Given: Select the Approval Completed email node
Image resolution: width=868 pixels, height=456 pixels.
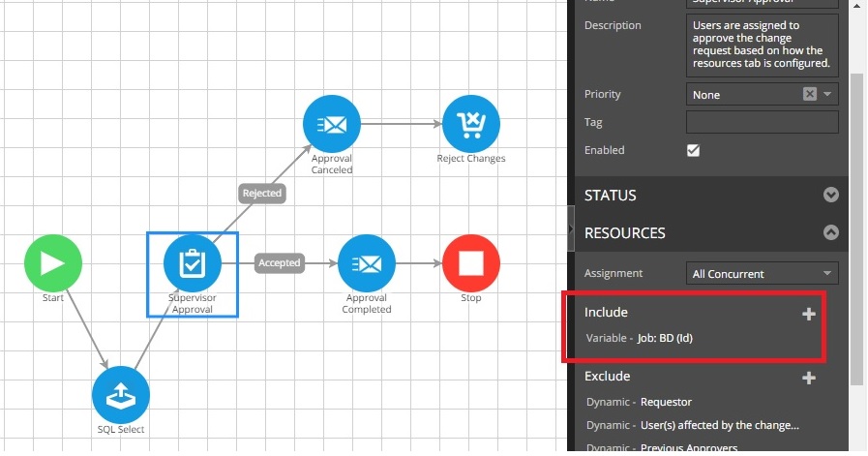Looking at the screenshot, I should [x=367, y=262].
